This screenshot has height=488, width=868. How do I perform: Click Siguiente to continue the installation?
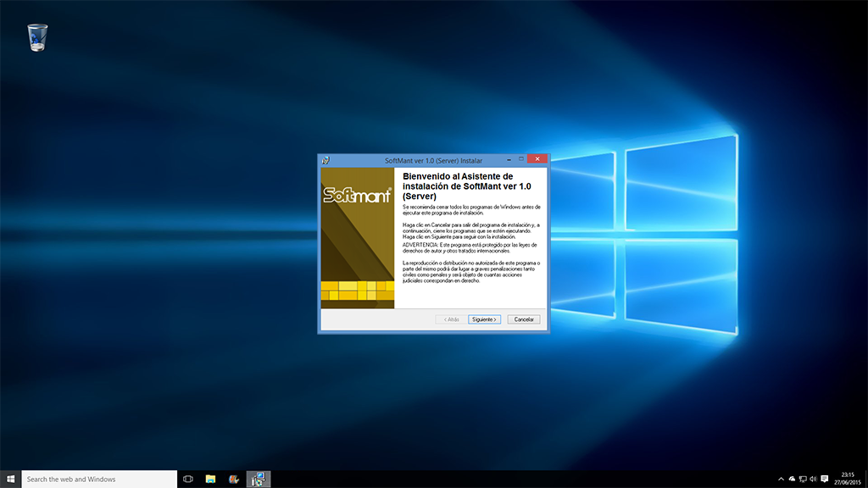tap(484, 319)
